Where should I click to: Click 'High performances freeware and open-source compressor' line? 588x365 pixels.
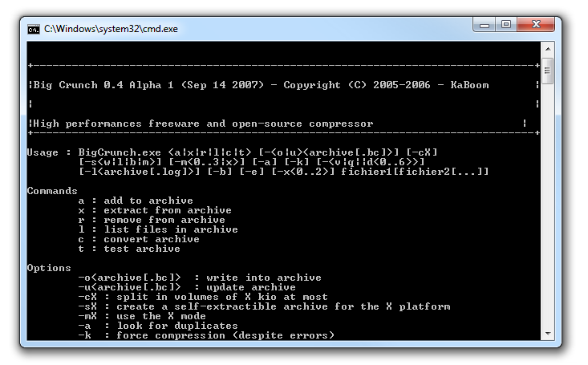[x=203, y=124]
